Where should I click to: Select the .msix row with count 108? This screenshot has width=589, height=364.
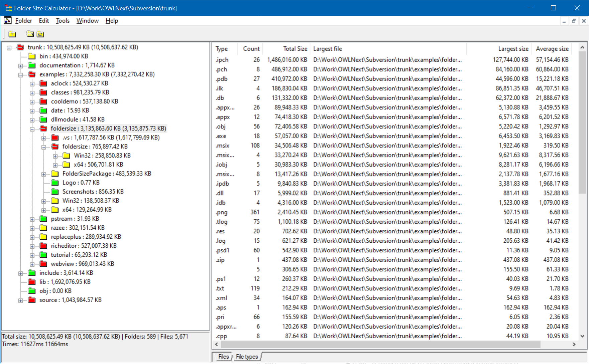tap(392, 145)
